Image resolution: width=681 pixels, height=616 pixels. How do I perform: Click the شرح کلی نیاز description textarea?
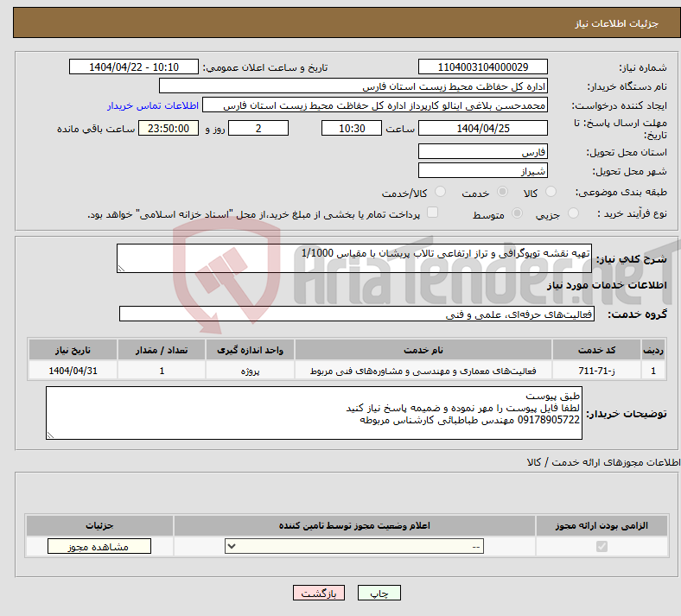coord(354,258)
